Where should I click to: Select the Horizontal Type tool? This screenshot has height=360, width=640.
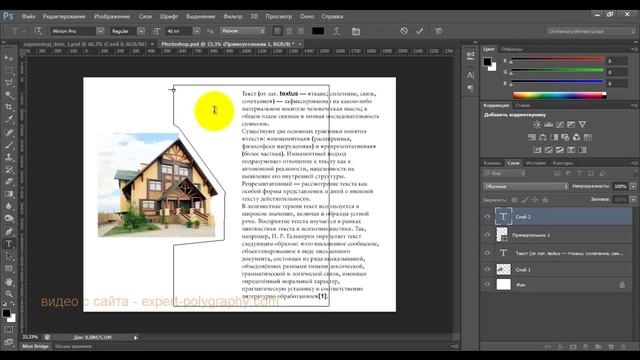click(9, 244)
